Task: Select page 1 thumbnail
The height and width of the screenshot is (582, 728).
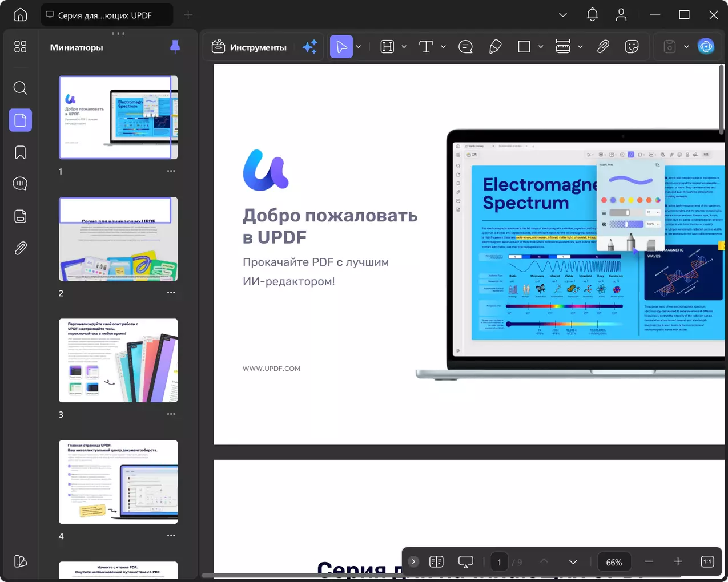Action: [x=118, y=118]
